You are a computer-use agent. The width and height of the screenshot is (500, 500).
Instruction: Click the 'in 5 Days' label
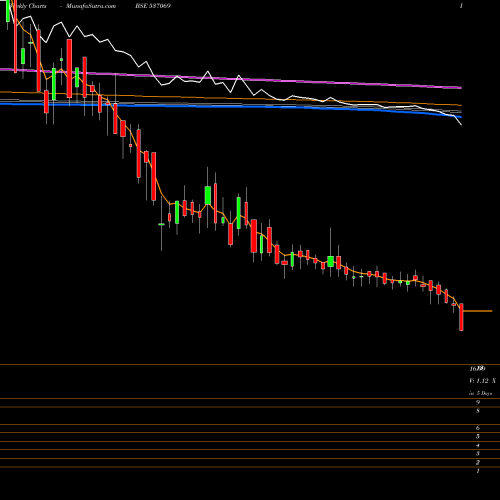click(480, 393)
